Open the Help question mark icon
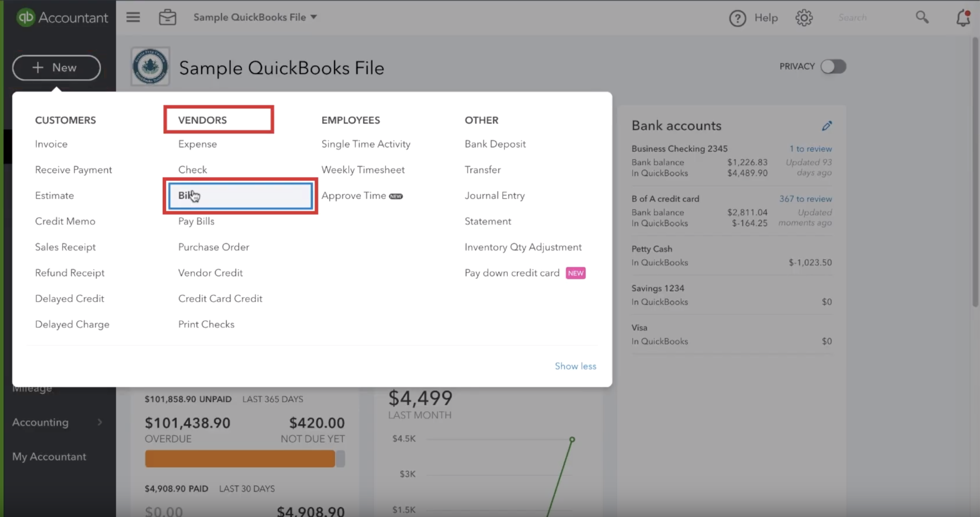Screen dimensions: 980x517 click(737, 18)
